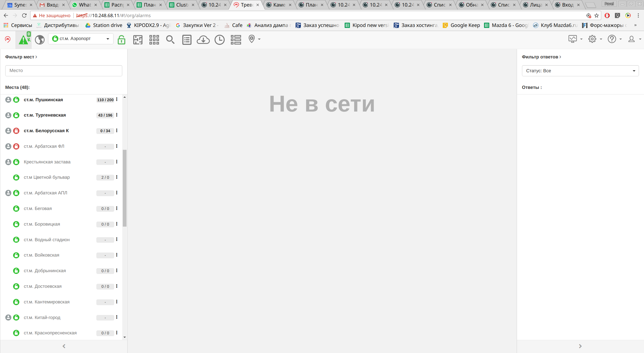Expand the help icon dropdown arrow
This screenshot has width=644, height=353.
[x=621, y=39]
